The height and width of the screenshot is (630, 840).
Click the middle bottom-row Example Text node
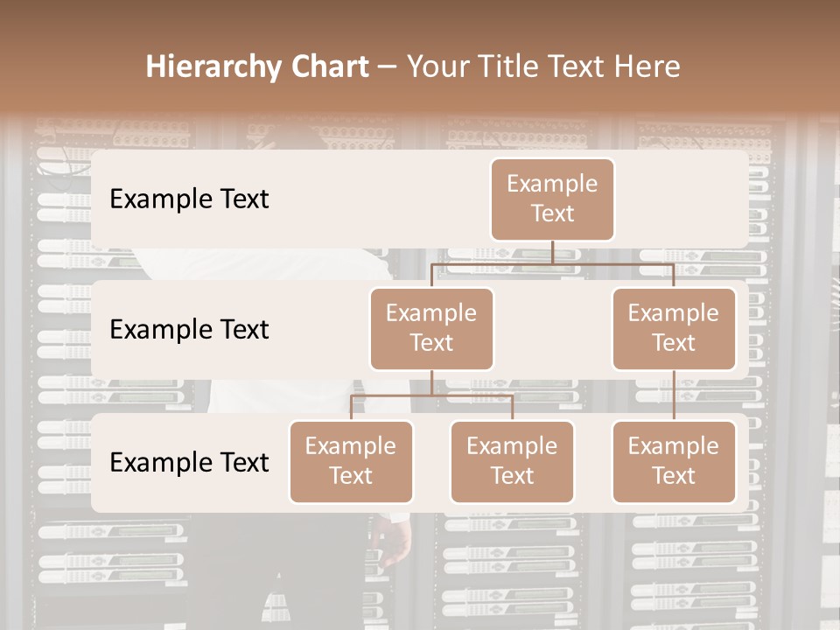click(x=512, y=462)
